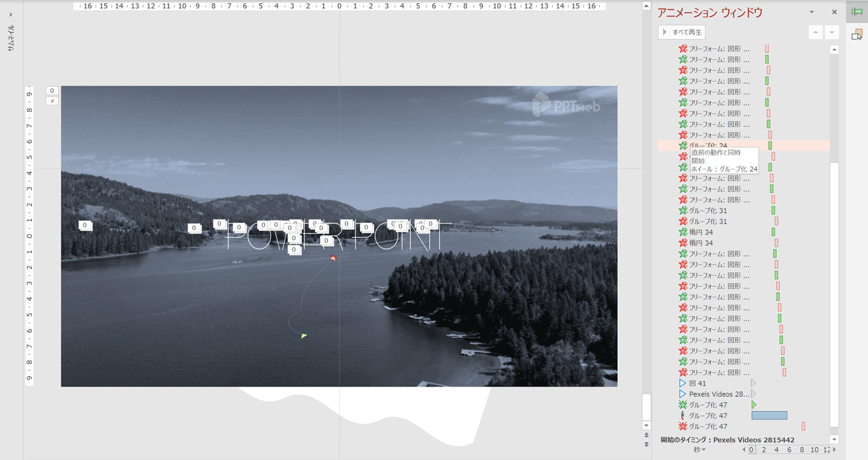Click the selection pane icon in right sidebar
This screenshot has height=460, width=868.
click(x=857, y=34)
